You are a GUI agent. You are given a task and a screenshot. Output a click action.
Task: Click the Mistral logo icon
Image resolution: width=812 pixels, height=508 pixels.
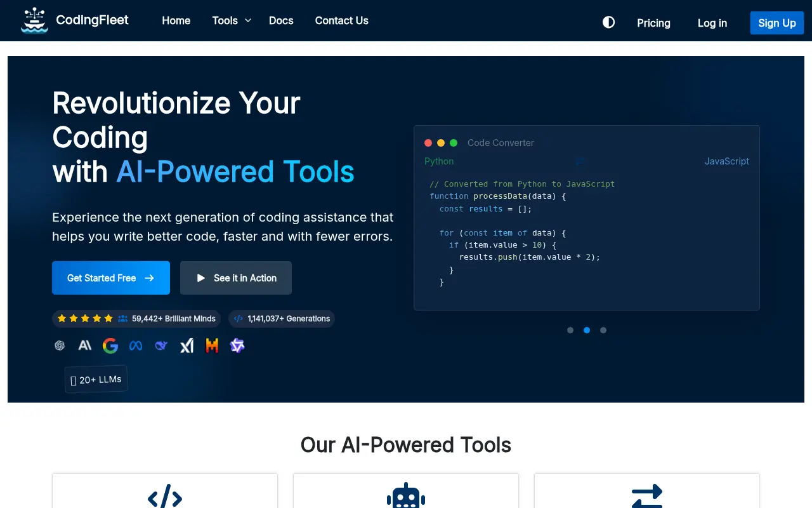coord(212,345)
